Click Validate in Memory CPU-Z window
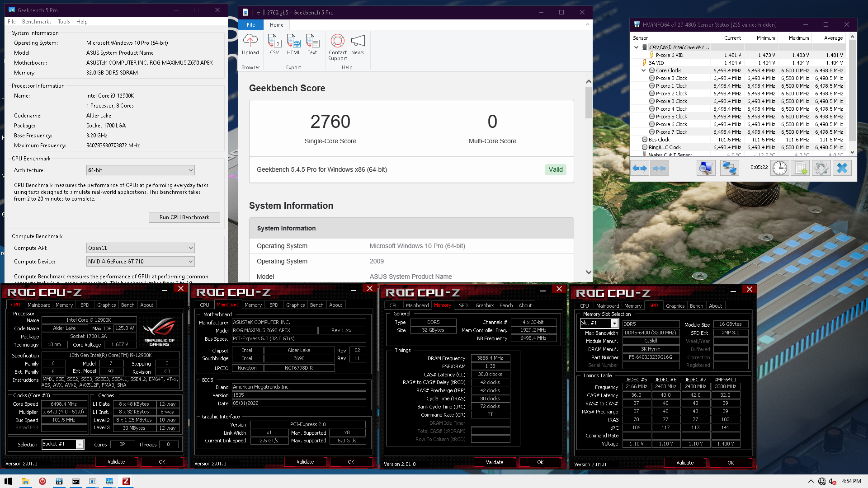 [495, 462]
